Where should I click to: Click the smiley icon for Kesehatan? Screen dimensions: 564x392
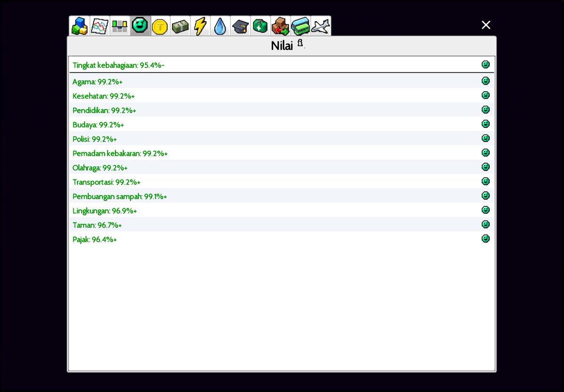[486, 95]
